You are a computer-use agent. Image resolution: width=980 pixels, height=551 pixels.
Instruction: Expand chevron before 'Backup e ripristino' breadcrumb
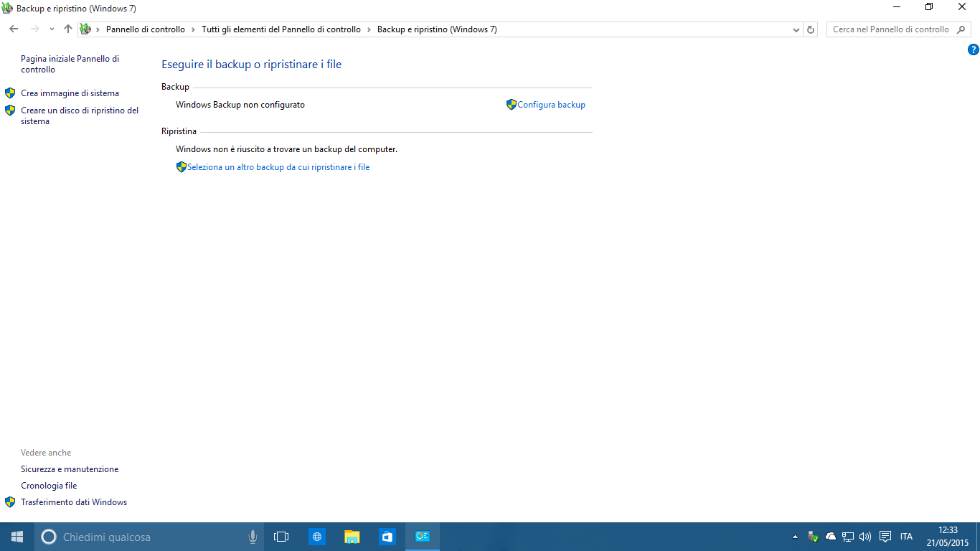(369, 29)
